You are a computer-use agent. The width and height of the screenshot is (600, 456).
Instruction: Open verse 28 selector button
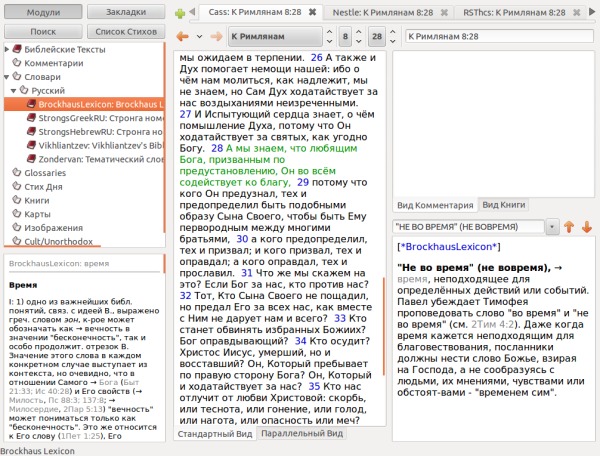click(377, 36)
